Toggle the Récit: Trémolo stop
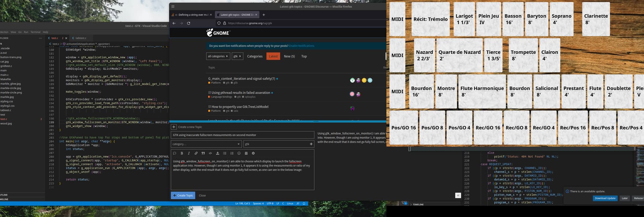This screenshot has height=217, width=644. pos(431,19)
